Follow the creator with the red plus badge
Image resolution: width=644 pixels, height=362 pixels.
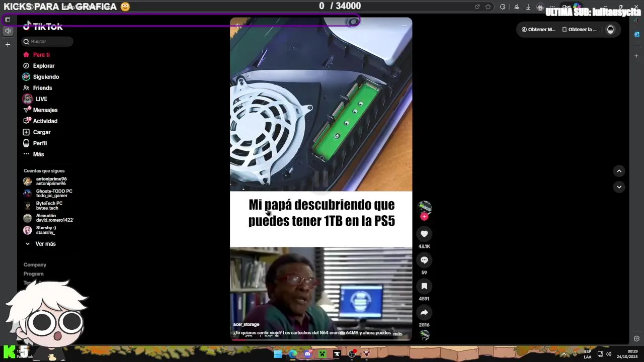coord(424,217)
